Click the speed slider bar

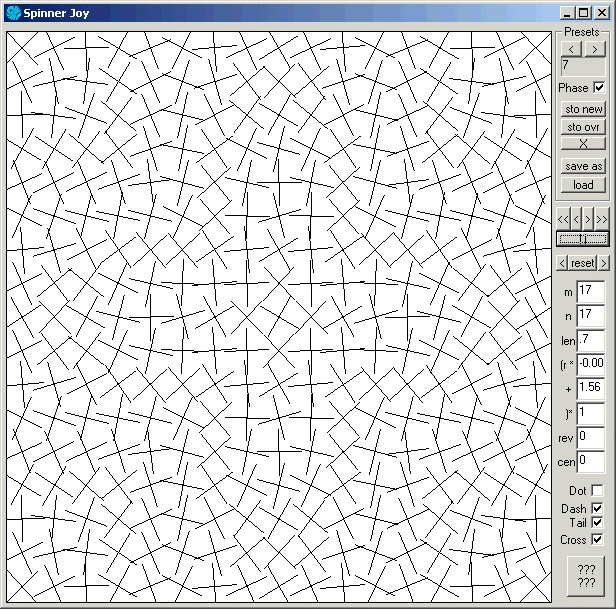pyautogui.click(x=583, y=238)
